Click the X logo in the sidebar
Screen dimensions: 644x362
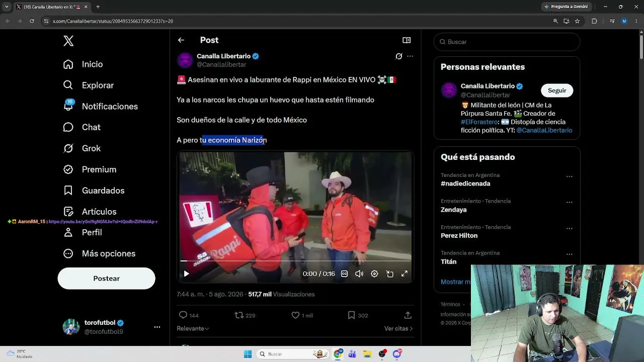[68, 41]
